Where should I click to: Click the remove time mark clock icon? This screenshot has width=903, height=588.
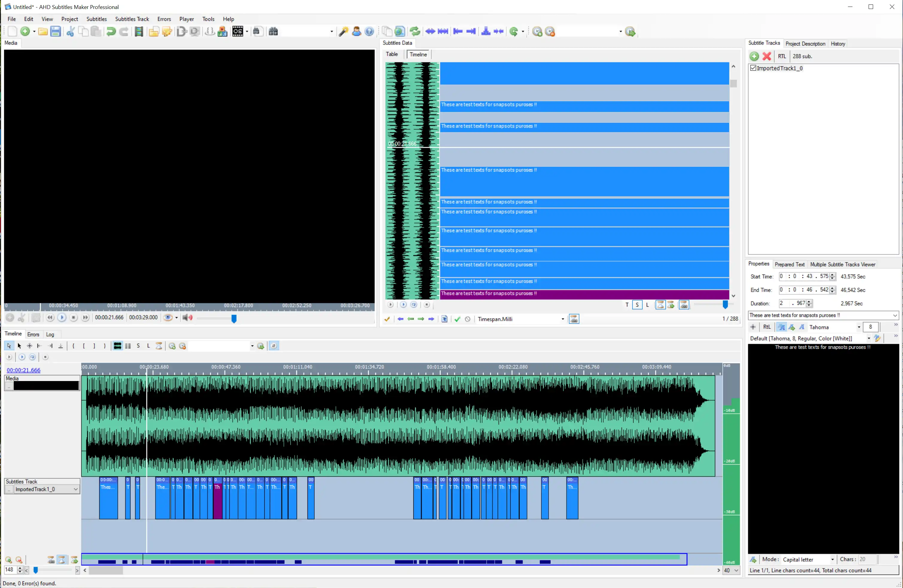pyautogui.click(x=550, y=31)
